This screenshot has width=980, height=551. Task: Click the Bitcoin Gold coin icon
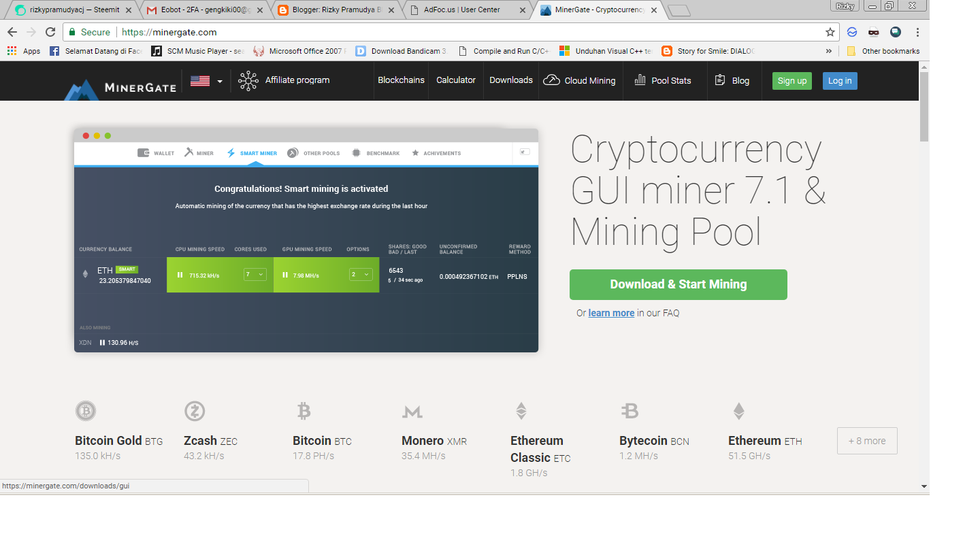[x=86, y=411]
